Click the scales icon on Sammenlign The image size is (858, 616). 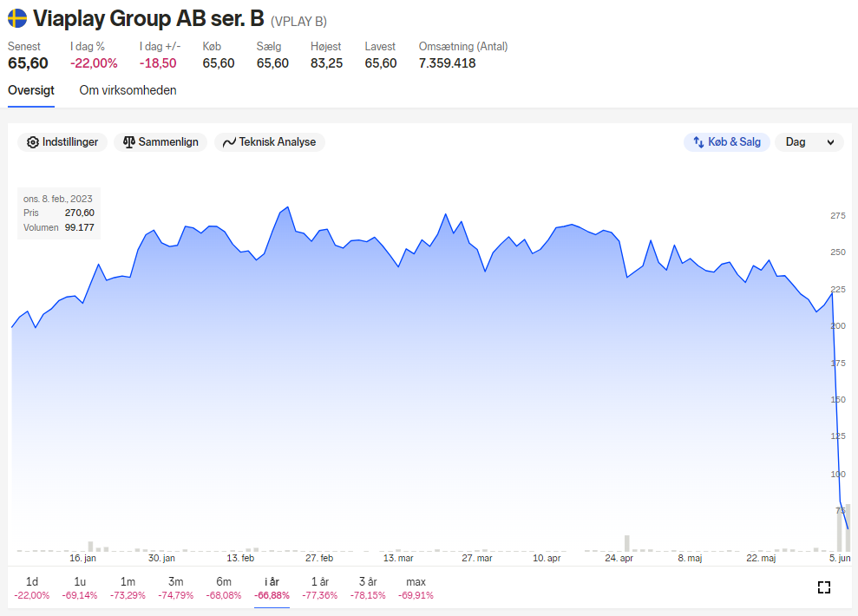128,142
